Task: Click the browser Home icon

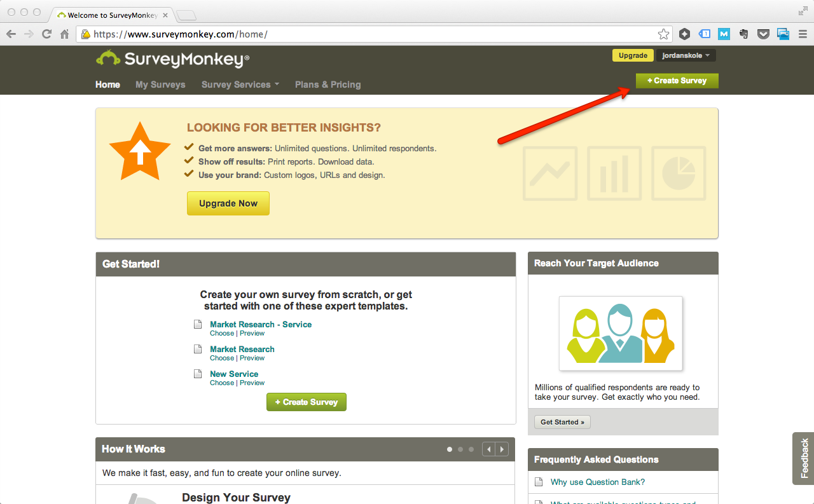Action: click(64, 34)
